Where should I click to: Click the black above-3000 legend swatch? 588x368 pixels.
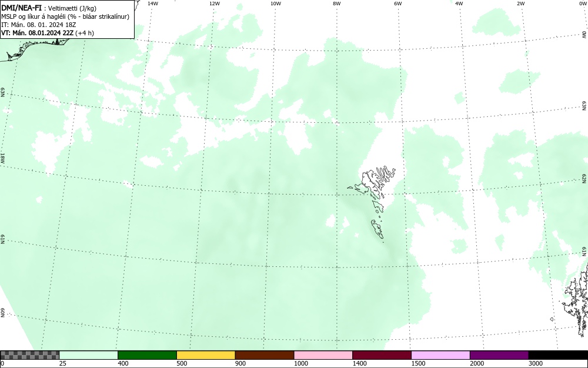click(558, 355)
